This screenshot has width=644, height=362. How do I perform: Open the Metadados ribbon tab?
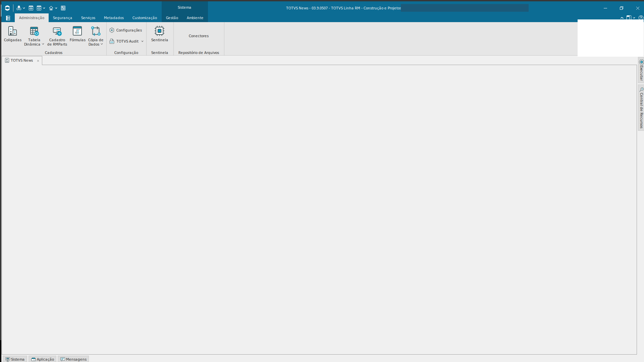pos(114,18)
